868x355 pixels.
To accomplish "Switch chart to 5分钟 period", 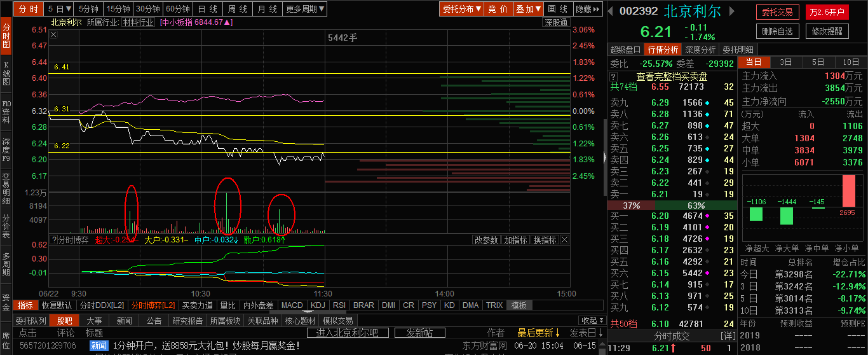I will point(88,9).
